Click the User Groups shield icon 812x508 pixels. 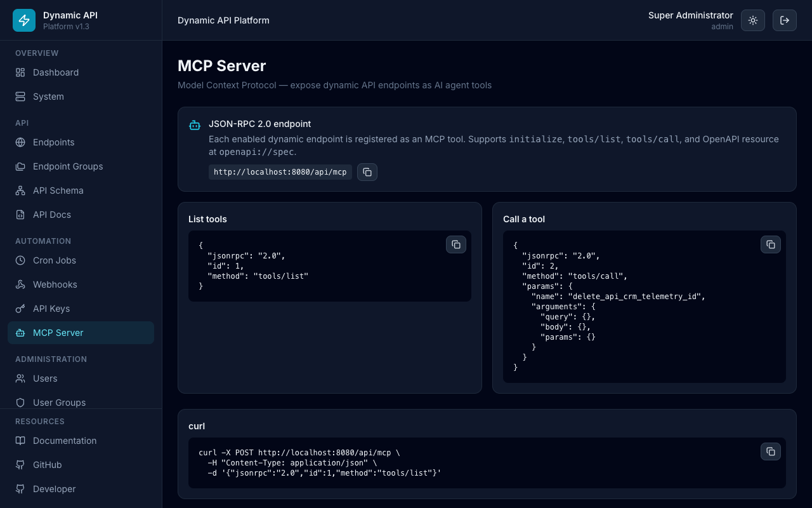pos(20,403)
